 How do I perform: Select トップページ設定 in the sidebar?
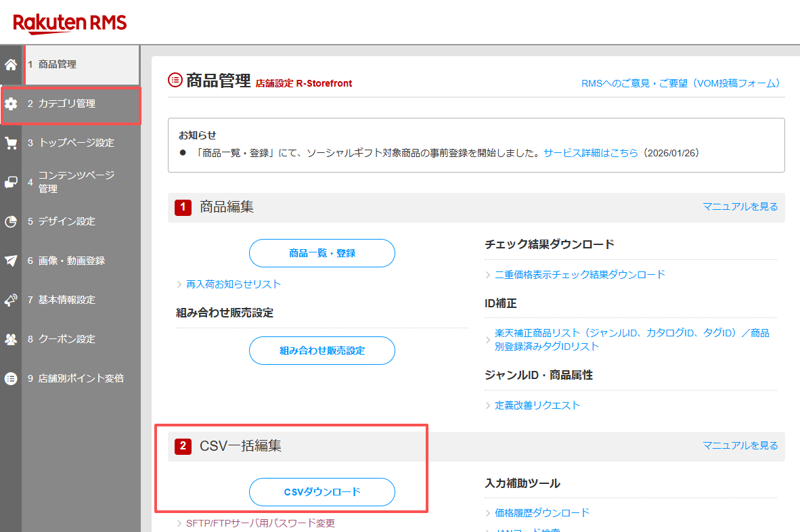(70, 143)
